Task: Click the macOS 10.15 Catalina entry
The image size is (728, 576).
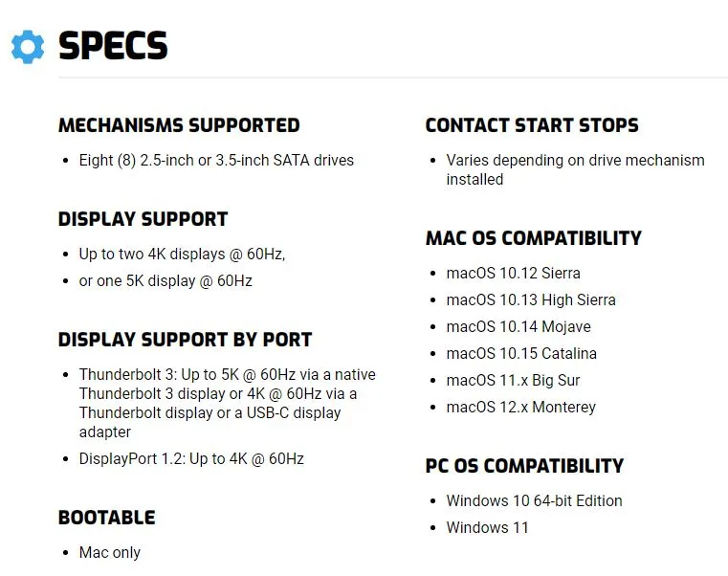Action: tap(521, 353)
